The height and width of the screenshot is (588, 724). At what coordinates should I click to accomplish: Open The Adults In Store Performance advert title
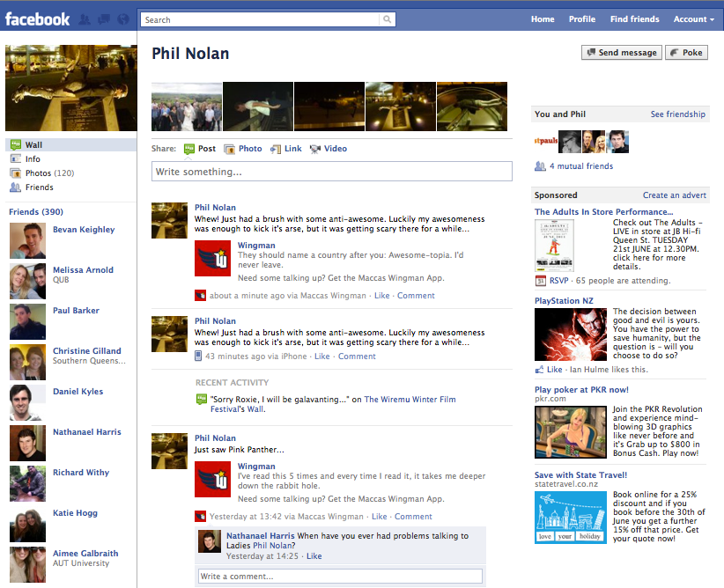pyautogui.click(x=603, y=212)
